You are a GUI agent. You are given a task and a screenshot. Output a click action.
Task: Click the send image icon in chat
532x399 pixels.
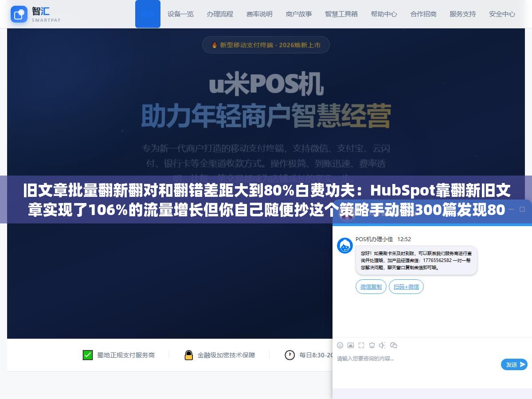click(351, 345)
